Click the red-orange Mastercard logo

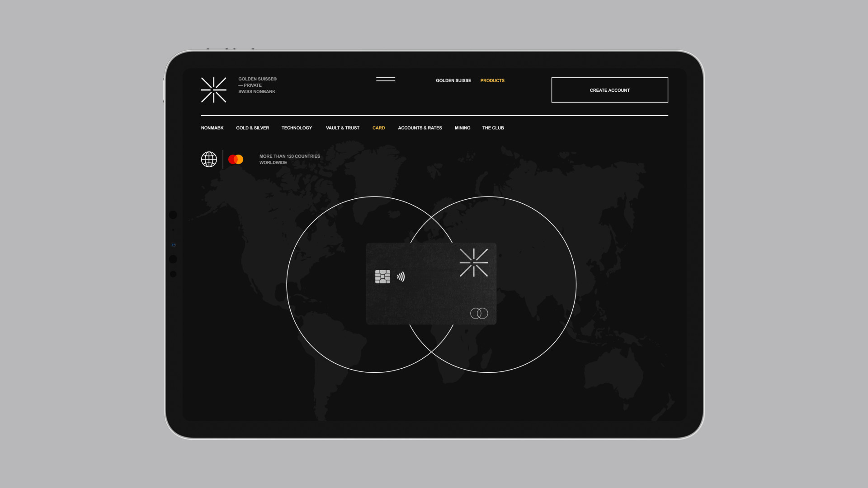236,160
